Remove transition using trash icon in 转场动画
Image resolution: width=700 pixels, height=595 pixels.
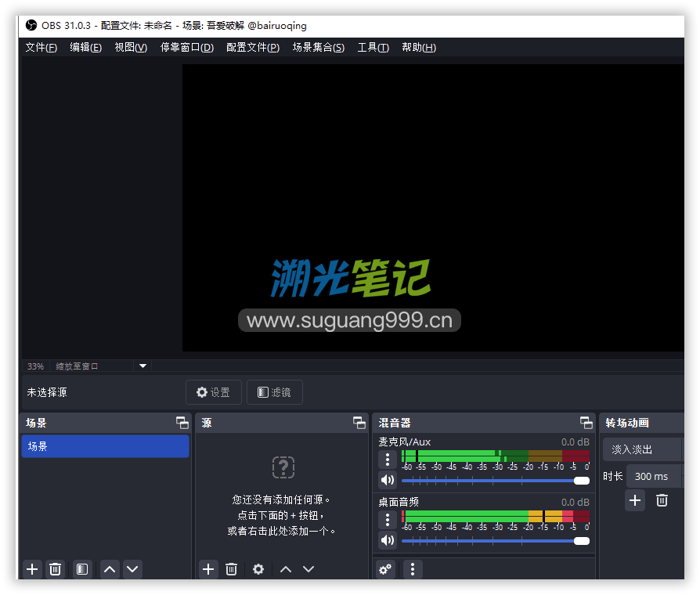[662, 500]
